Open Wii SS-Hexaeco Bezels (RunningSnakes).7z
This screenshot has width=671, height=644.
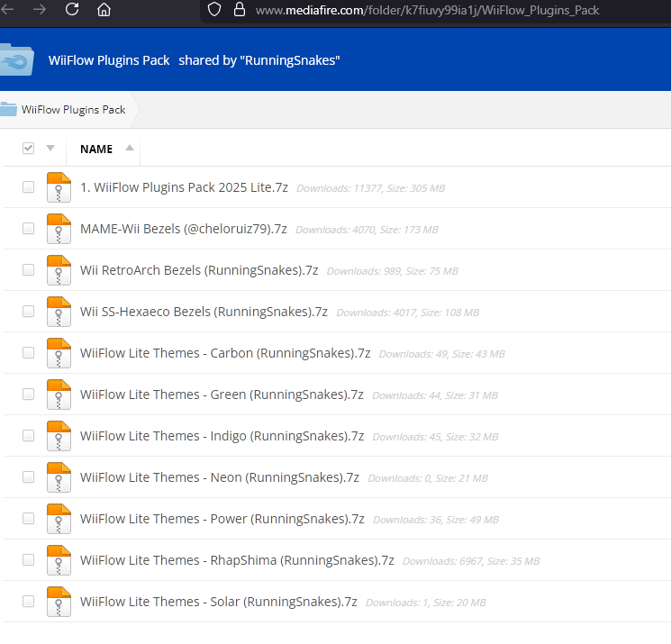coord(204,312)
